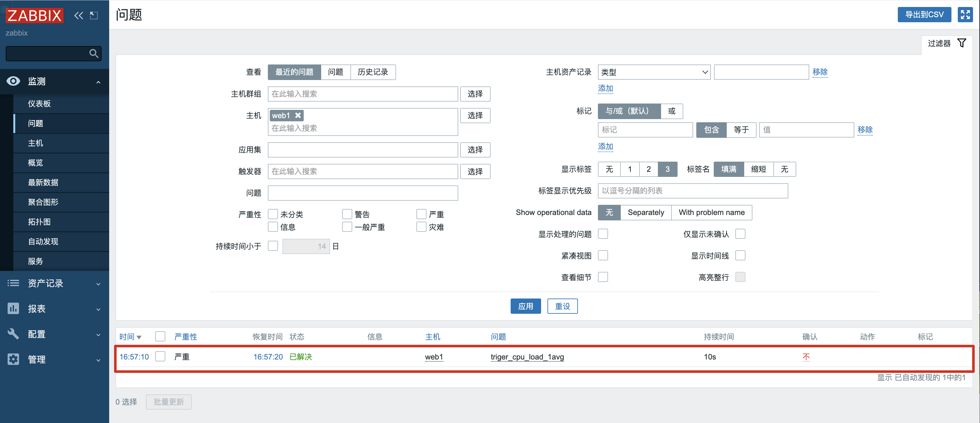980x423 pixels.
Task: Toggle fullscreen kiosk mode icon
Action: (965, 15)
